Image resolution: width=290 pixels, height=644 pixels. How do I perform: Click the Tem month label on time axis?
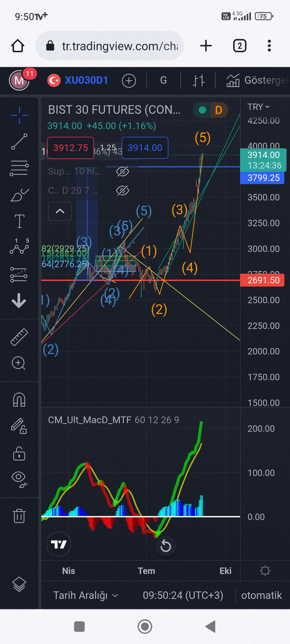pyautogui.click(x=146, y=571)
